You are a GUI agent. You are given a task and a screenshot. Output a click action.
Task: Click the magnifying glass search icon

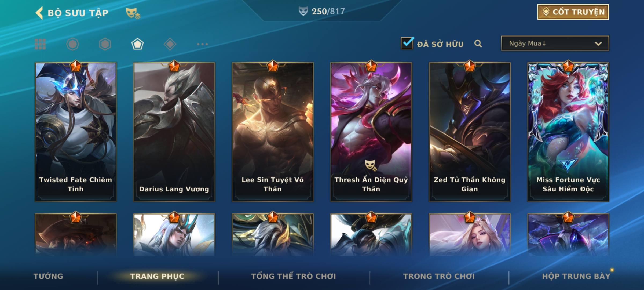coord(478,44)
